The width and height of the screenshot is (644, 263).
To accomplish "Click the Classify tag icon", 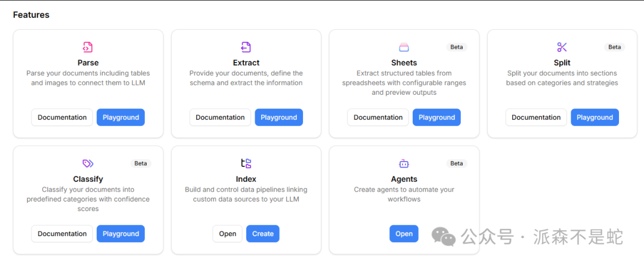I will (88, 163).
